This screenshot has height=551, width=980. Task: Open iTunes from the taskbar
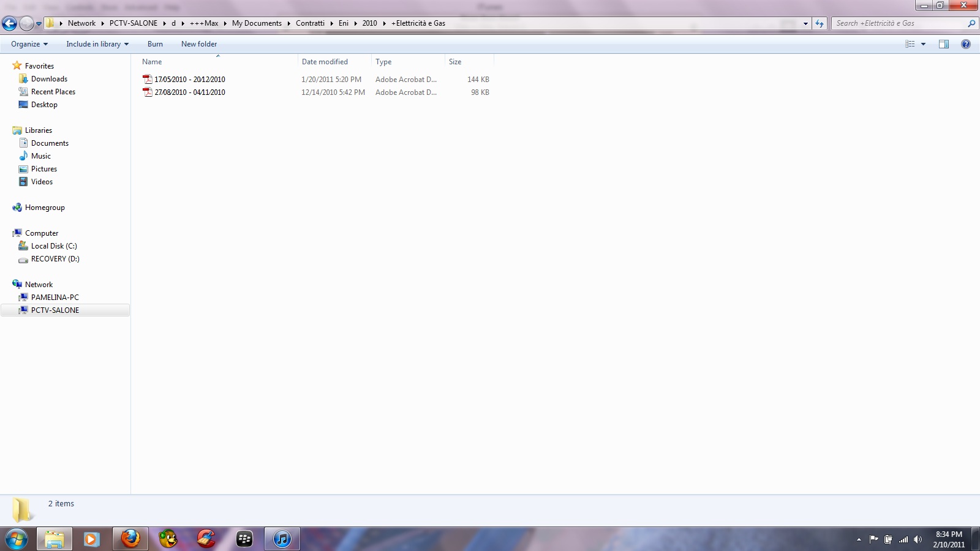click(x=282, y=539)
